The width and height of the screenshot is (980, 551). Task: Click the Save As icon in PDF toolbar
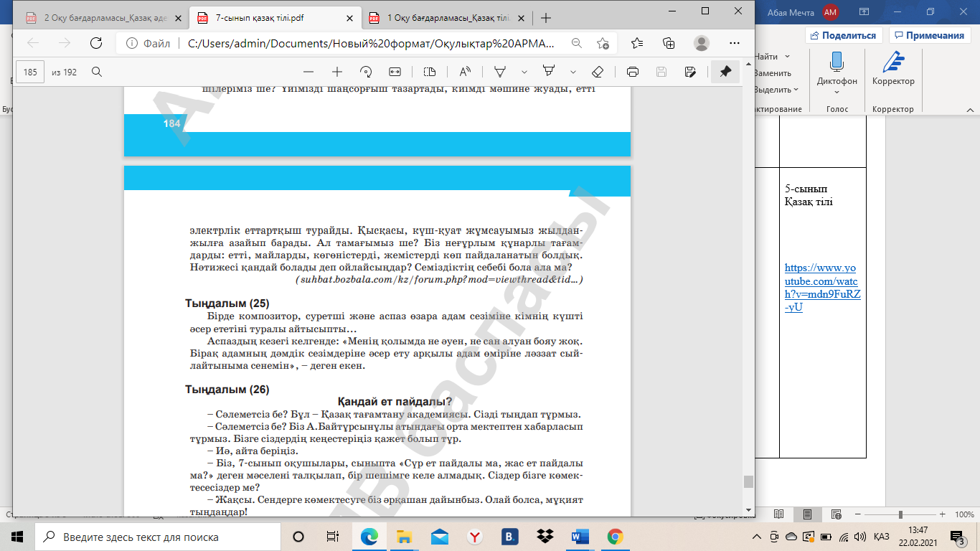tap(690, 72)
